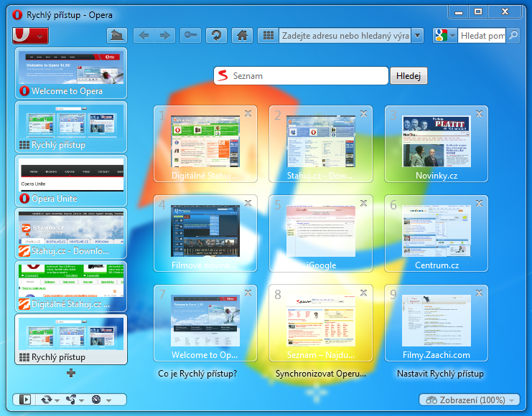Reload the page with refresh icon
Screen dimensions: 532x416
[217, 35]
